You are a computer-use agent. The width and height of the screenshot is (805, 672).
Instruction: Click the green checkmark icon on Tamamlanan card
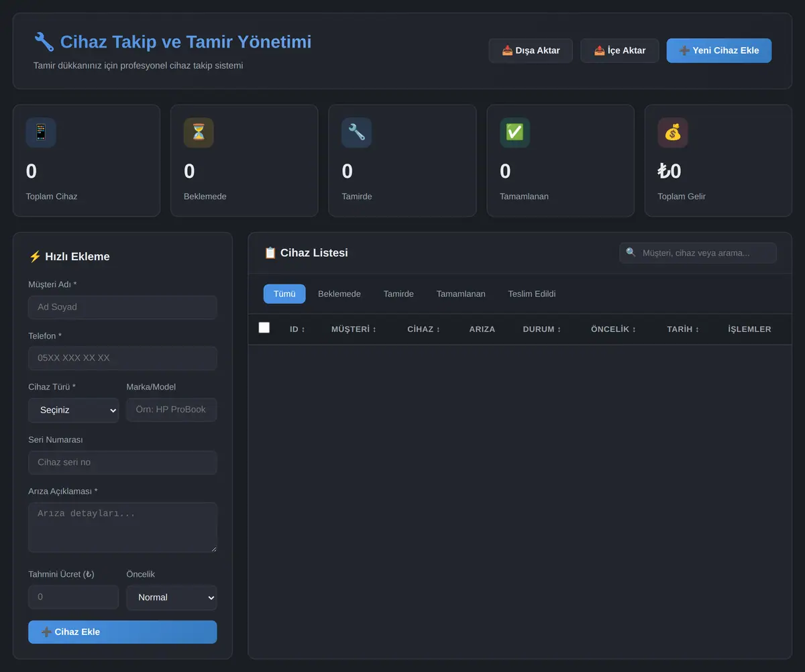[515, 133]
